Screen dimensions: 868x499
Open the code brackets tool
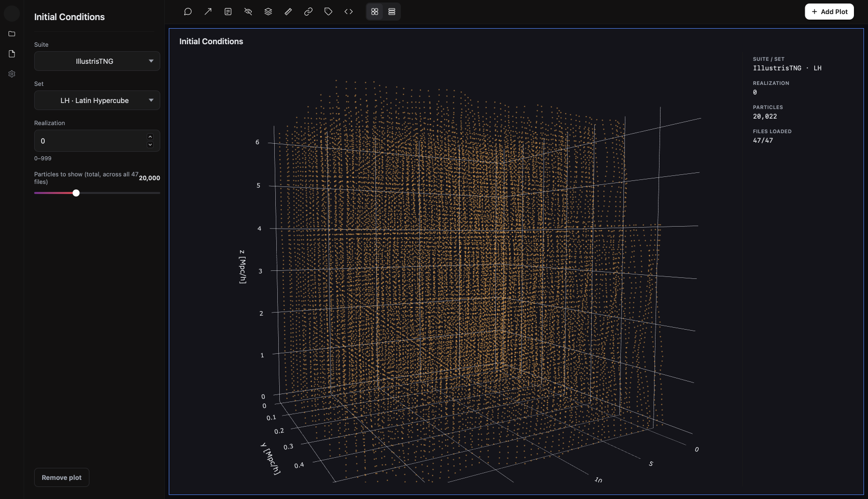click(349, 12)
